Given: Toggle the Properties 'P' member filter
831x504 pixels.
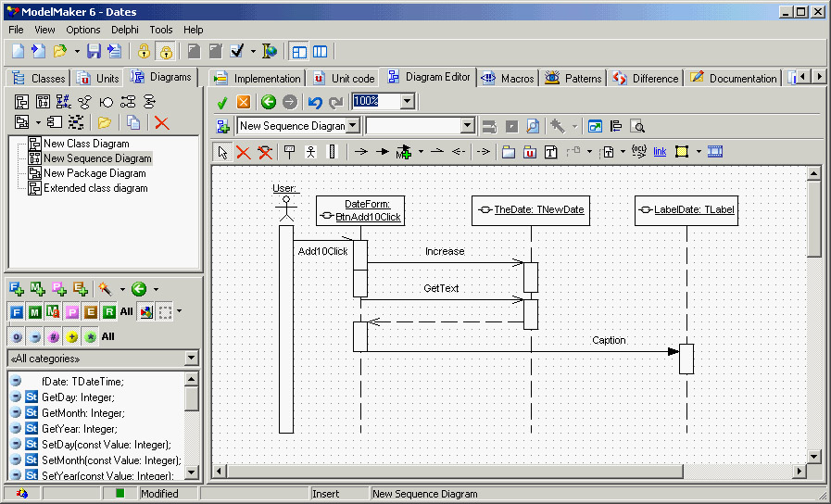Looking at the screenshot, I should coord(72,312).
